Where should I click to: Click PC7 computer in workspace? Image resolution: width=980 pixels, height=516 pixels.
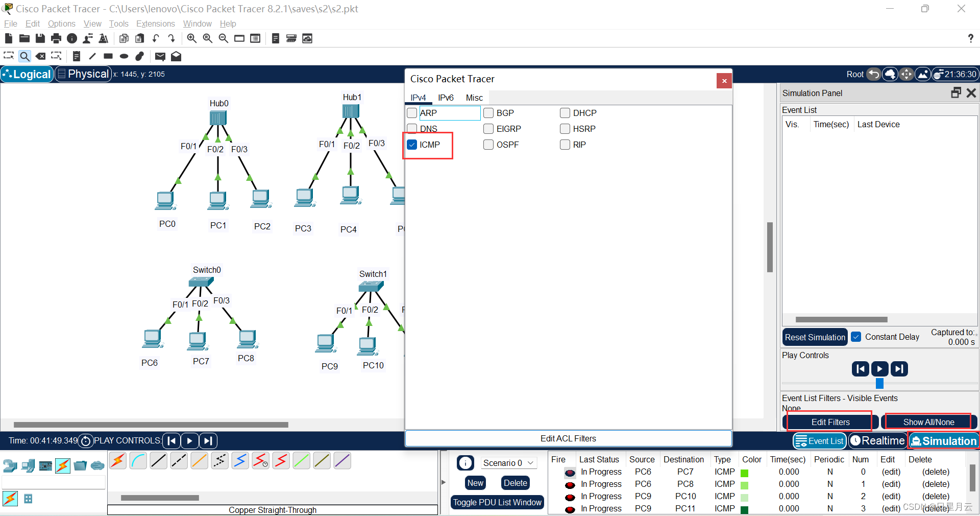(x=198, y=341)
